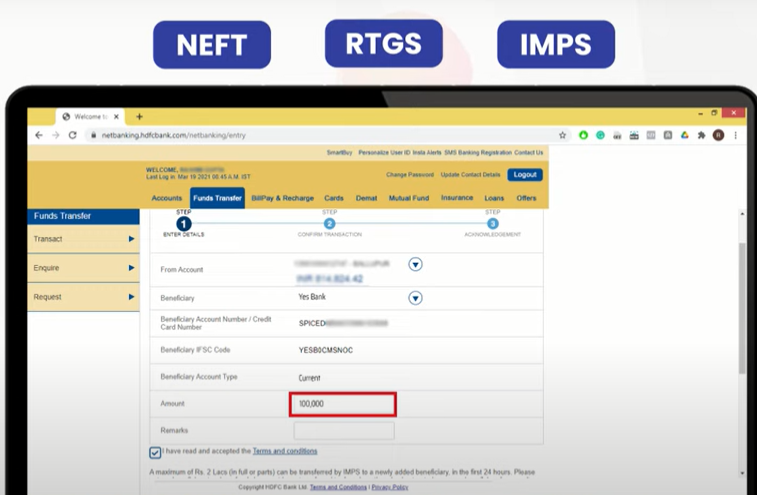The height and width of the screenshot is (495, 757).
Task: Click step 1 Enter Details marker
Action: 183,224
